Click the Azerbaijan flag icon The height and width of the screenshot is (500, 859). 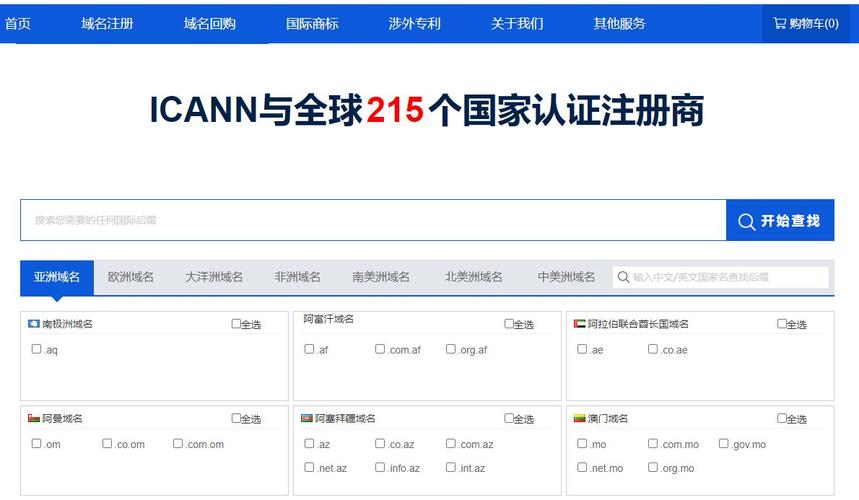pyautogui.click(x=306, y=418)
